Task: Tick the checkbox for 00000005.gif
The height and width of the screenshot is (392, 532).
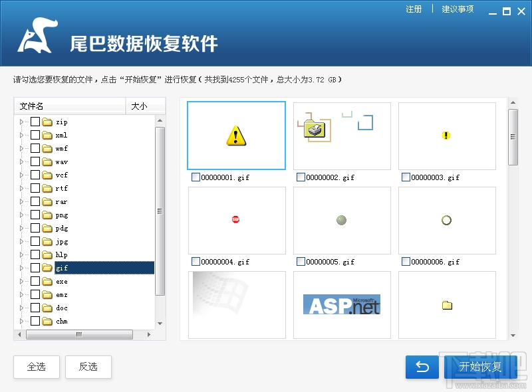Action: [x=301, y=262]
